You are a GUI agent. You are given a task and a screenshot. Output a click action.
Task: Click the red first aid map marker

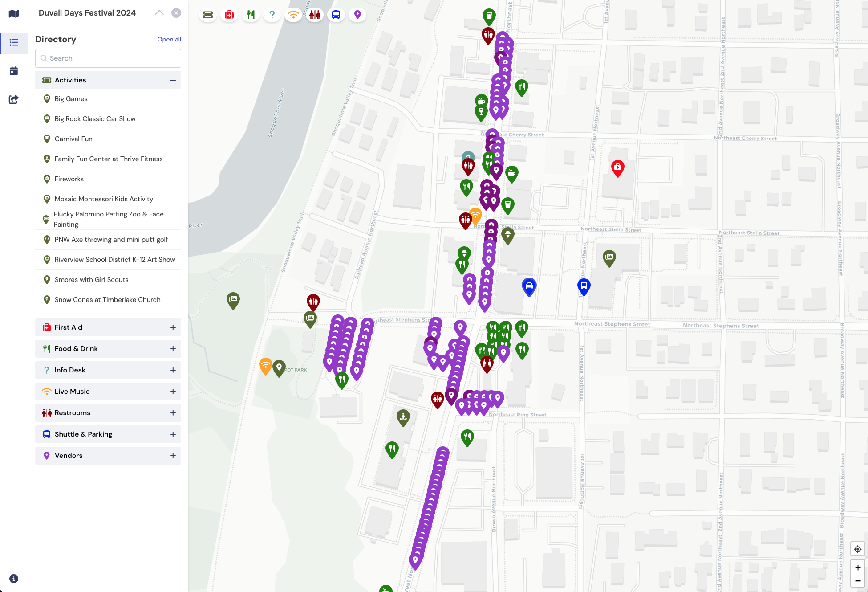point(617,168)
